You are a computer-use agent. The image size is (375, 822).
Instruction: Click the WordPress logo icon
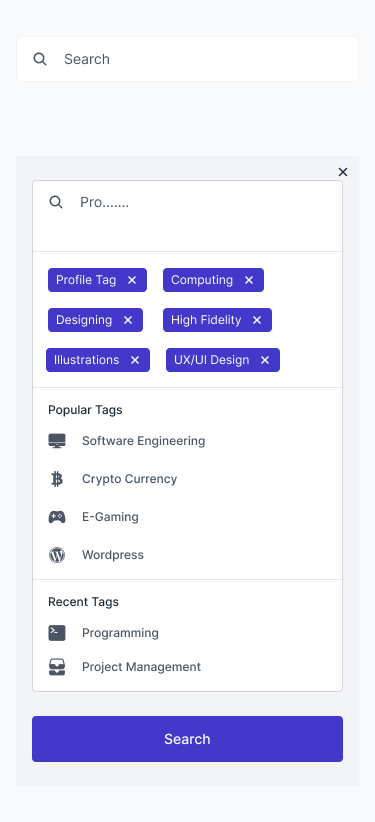tap(57, 555)
